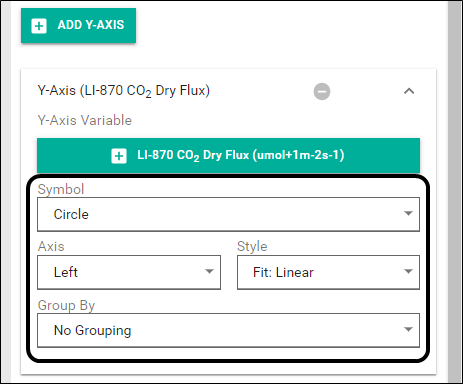Click the plus icon inside ADD Y-AXIS
The image size is (463, 384).
coord(39,26)
